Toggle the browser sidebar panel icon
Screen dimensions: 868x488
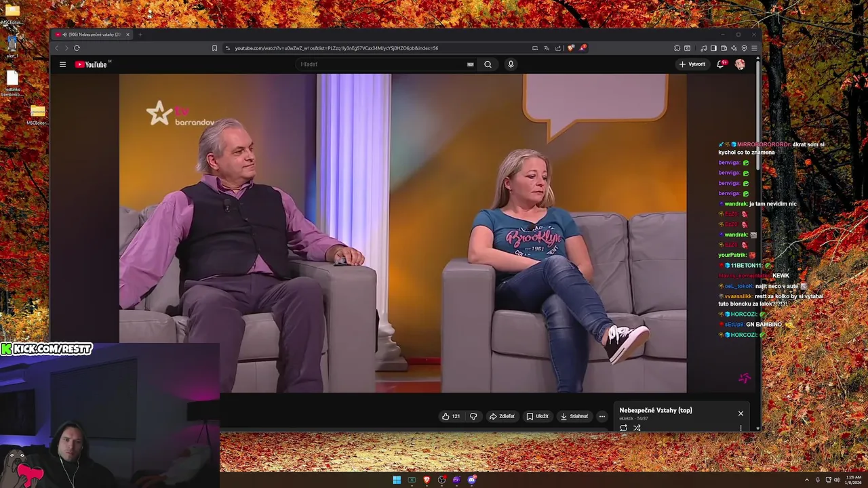pos(713,48)
